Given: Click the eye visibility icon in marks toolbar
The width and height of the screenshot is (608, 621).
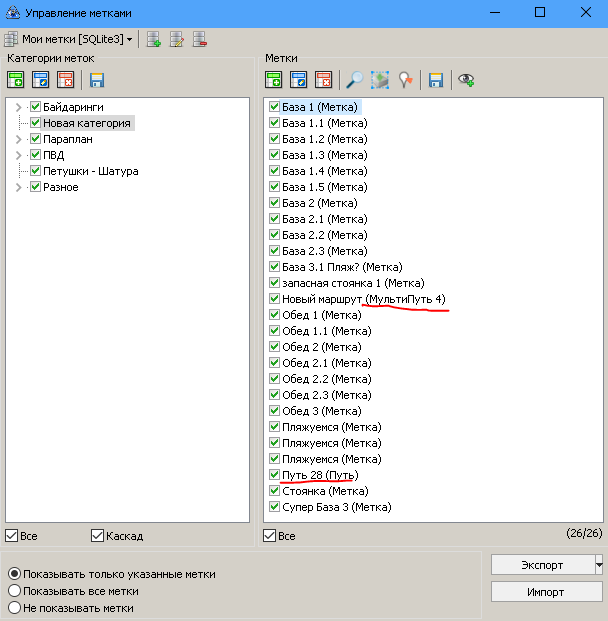Looking at the screenshot, I should (x=466, y=80).
